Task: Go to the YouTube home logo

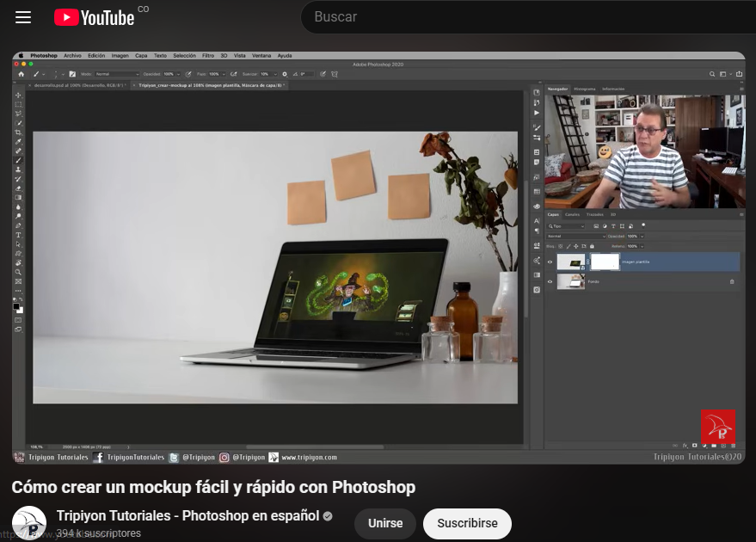Action: pos(95,18)
